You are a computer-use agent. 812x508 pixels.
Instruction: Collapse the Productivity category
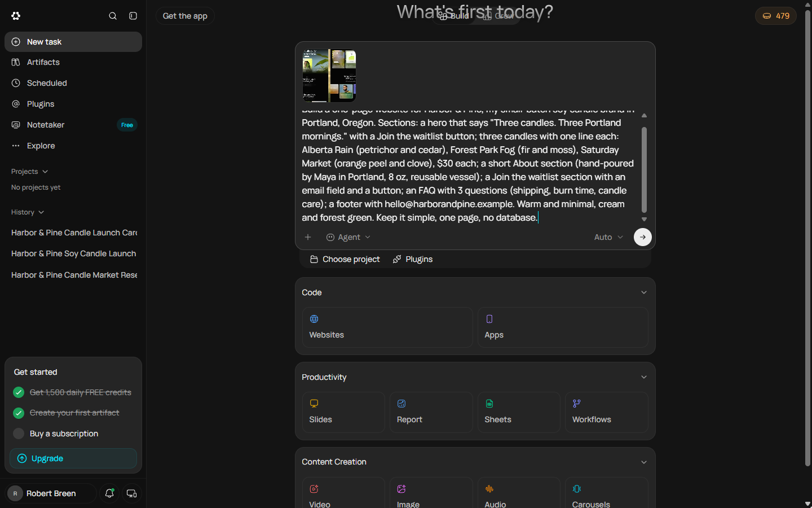pyautogui.click(x=644, y=377)
